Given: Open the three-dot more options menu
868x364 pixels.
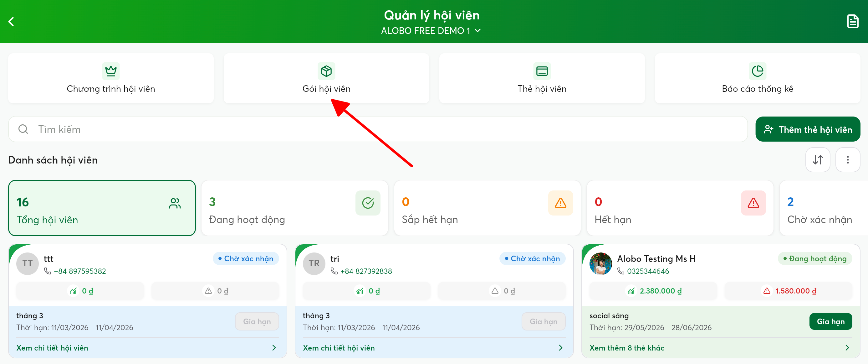Looking at the screenshot, I should coord(848,159).
